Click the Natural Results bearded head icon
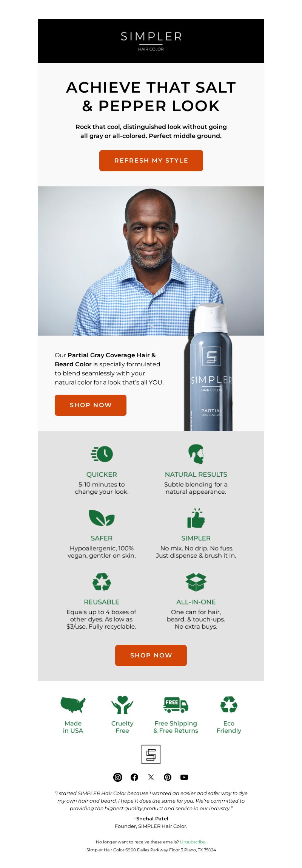Screen dimensions: 302x868 196,454
